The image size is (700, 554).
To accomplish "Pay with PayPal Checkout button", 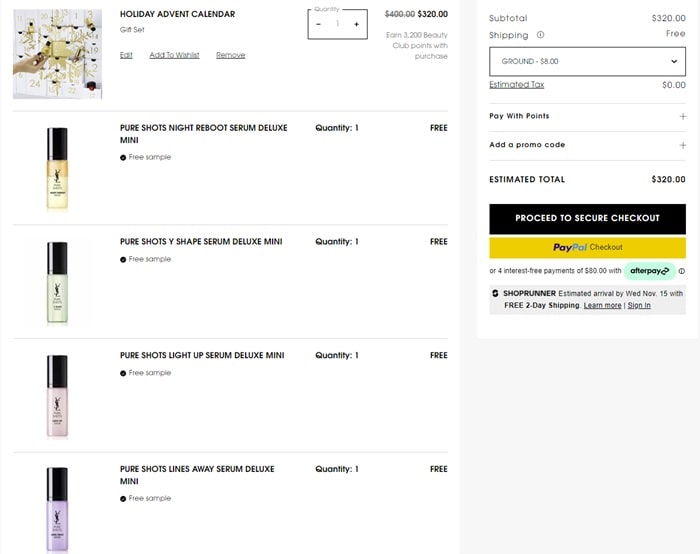I will click(x=587, y=247).
